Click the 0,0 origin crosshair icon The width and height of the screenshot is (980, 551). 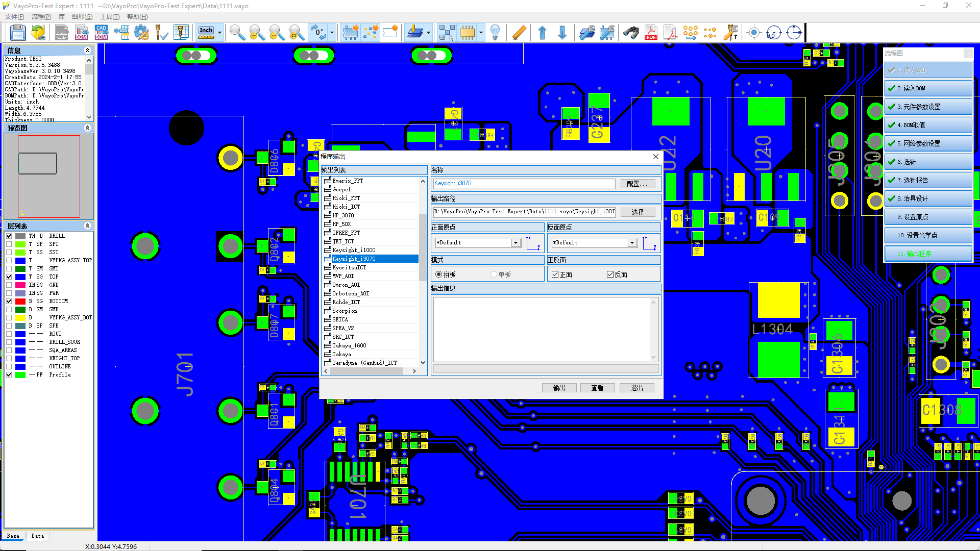pyautogui.click(x=774, y=33)
